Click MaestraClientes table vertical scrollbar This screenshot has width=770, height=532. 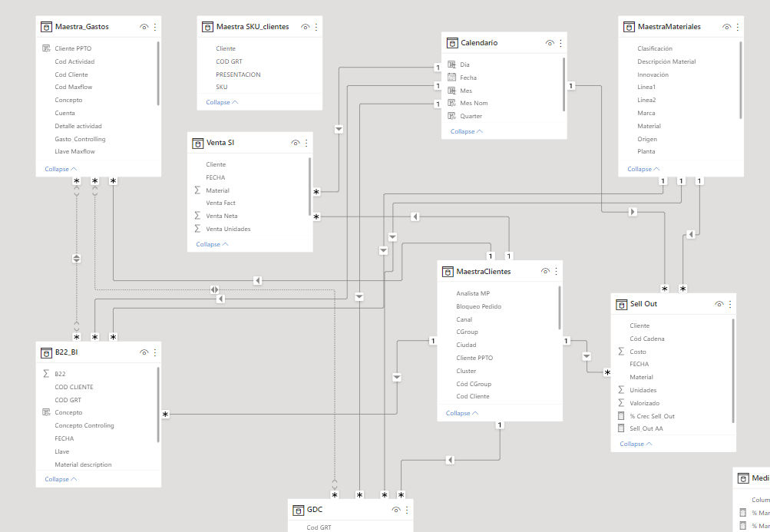point(560,308)
